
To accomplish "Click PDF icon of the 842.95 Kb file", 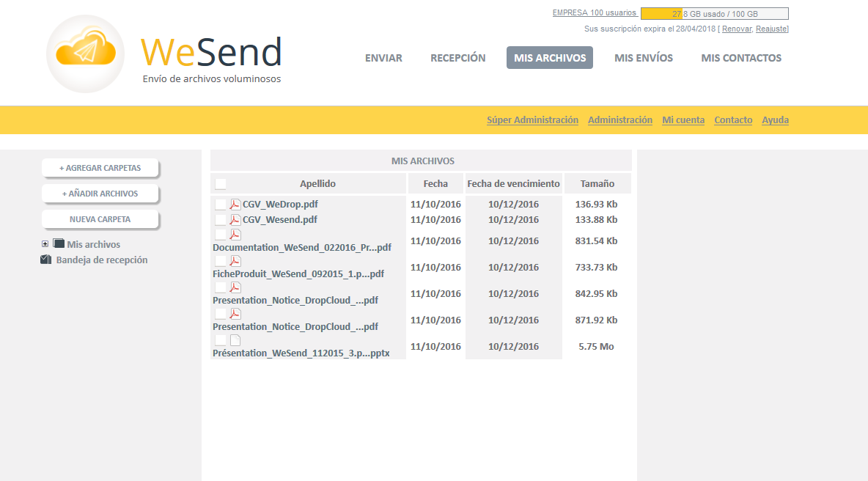I will tap(235, 287).
